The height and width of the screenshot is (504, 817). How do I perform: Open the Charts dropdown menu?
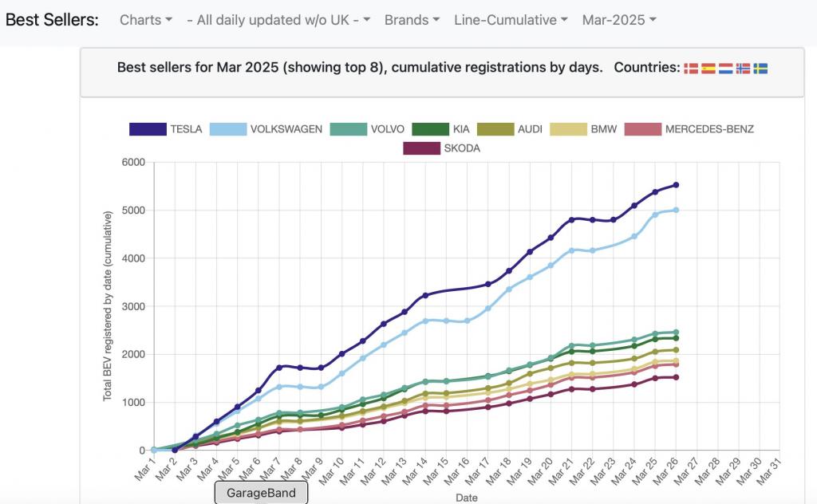click(145, 20)
